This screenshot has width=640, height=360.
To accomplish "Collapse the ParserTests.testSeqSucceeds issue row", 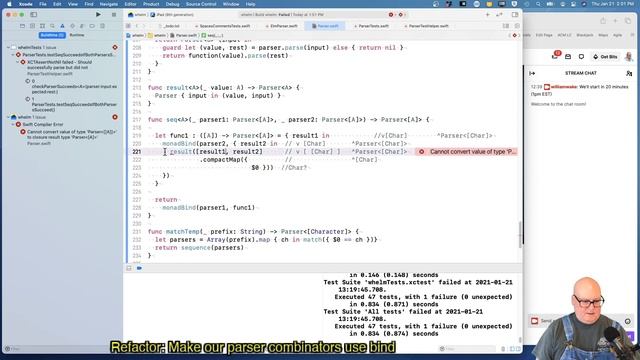I will pos(13,55).
